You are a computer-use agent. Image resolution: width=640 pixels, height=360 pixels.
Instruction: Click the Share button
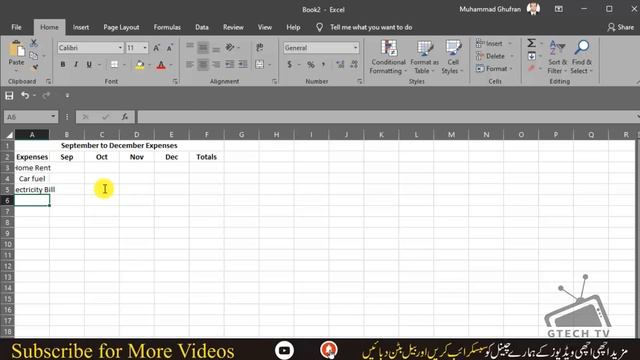[620, 27]
